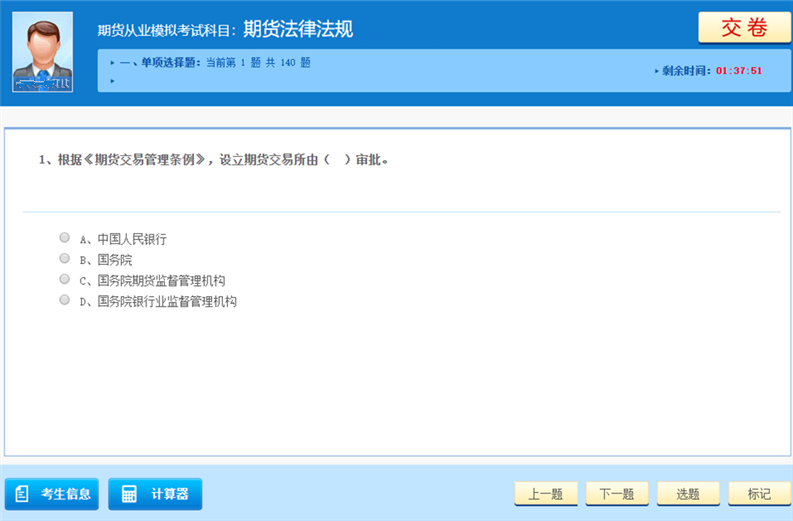The image size is (793, 521).
Task: Select answer A 中国人民银行 radio button
Action: [64, 237]
